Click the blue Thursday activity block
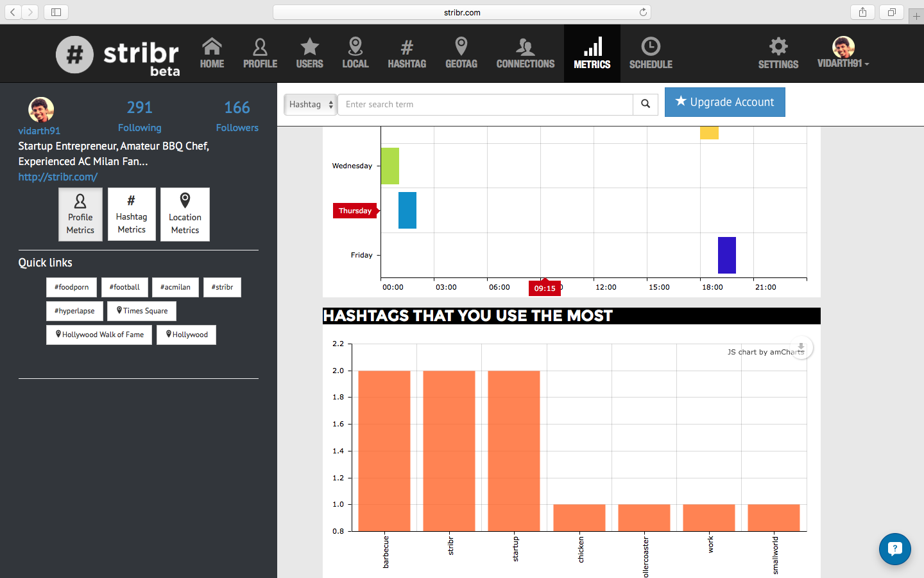 point(407,210)
